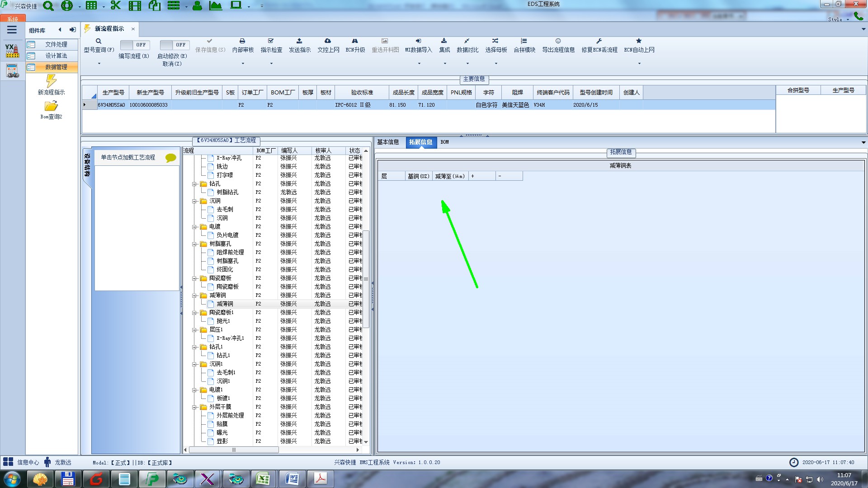868x488 pixels.
Task: Click the 修复ECN丢流程 wrench icon
Action: pos(599,41)
